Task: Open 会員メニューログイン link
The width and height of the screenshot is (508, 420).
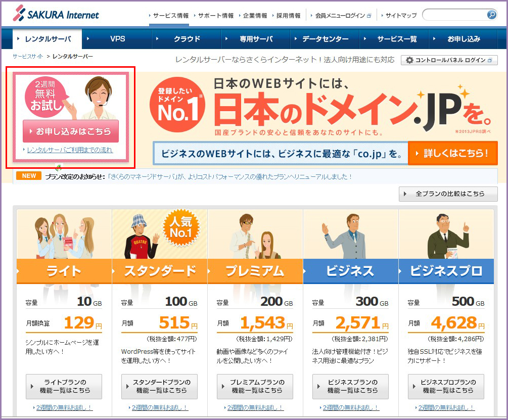Action: 340,16
